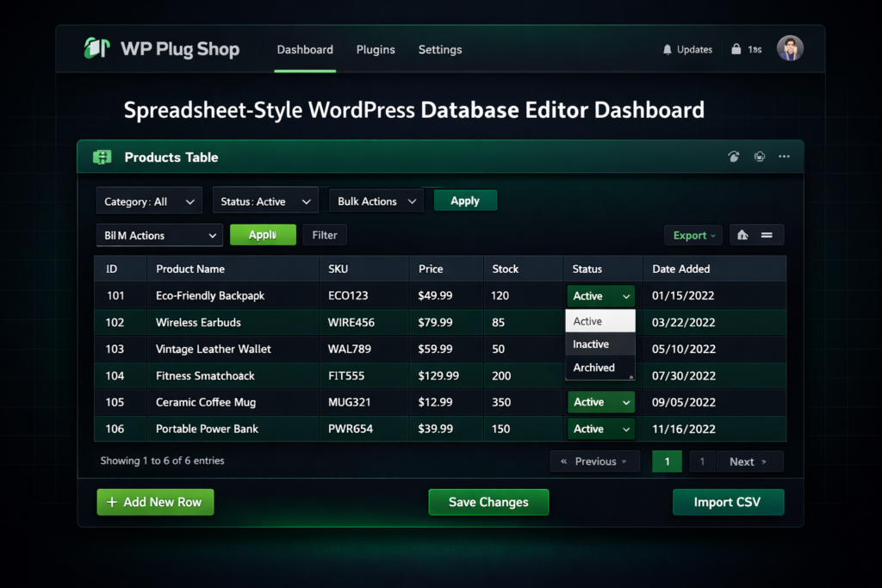
Task: Click the Filter button
Action: point(325,235)
